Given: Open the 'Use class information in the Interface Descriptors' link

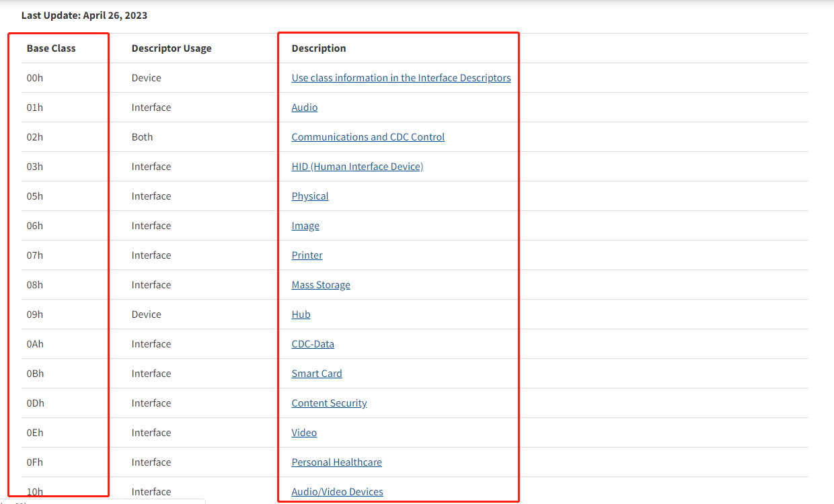Looking at the screenshot, I should pos(401,78).
